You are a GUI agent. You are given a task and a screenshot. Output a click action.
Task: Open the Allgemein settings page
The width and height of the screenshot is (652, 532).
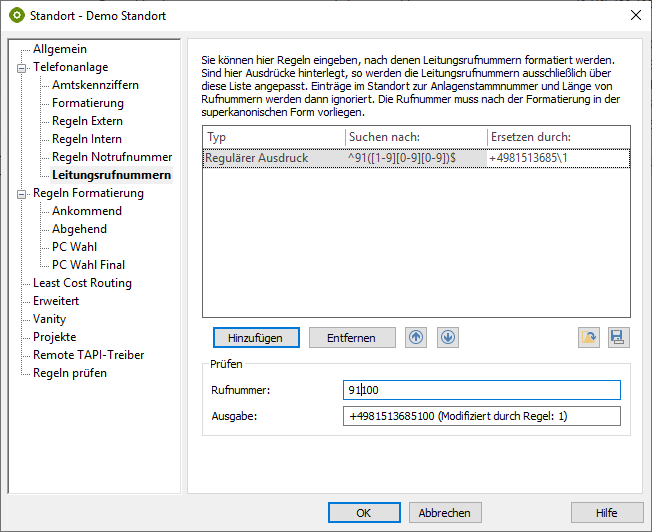[59, 49]
